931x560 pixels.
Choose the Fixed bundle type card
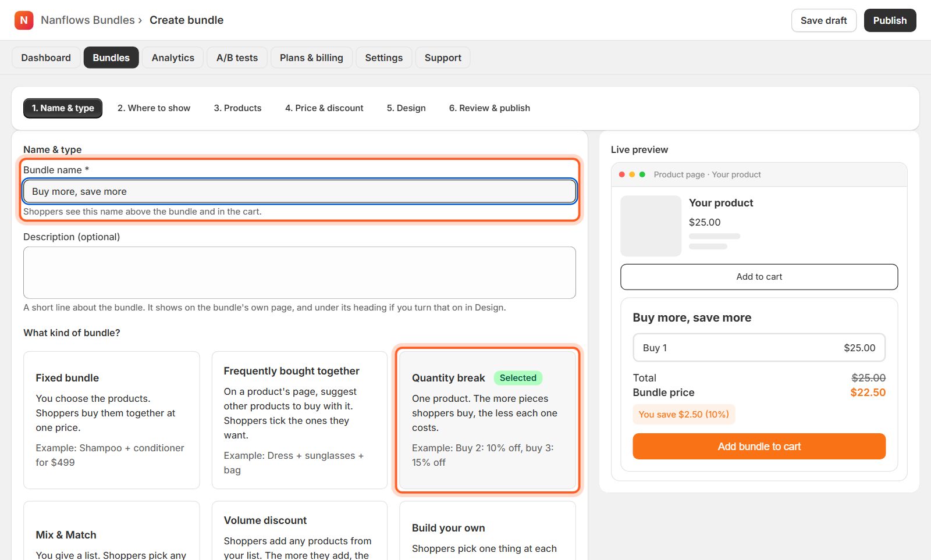pyautogui.click(x=112, y=420)
